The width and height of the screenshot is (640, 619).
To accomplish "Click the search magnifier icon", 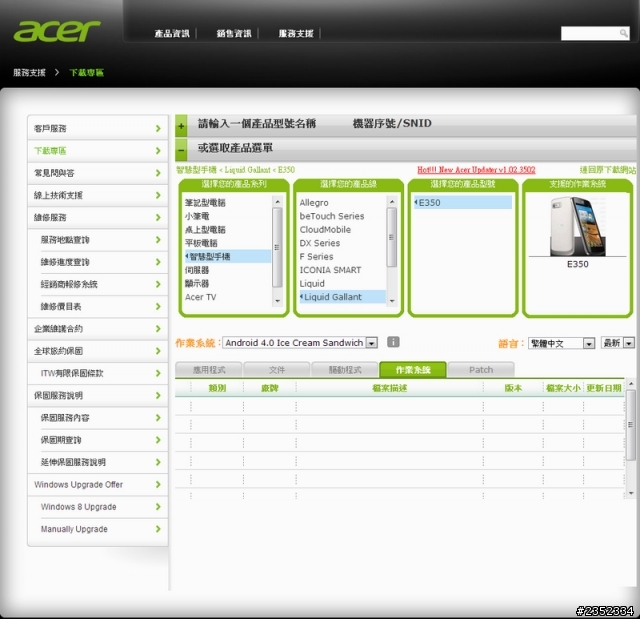I will tap(623, 33).
